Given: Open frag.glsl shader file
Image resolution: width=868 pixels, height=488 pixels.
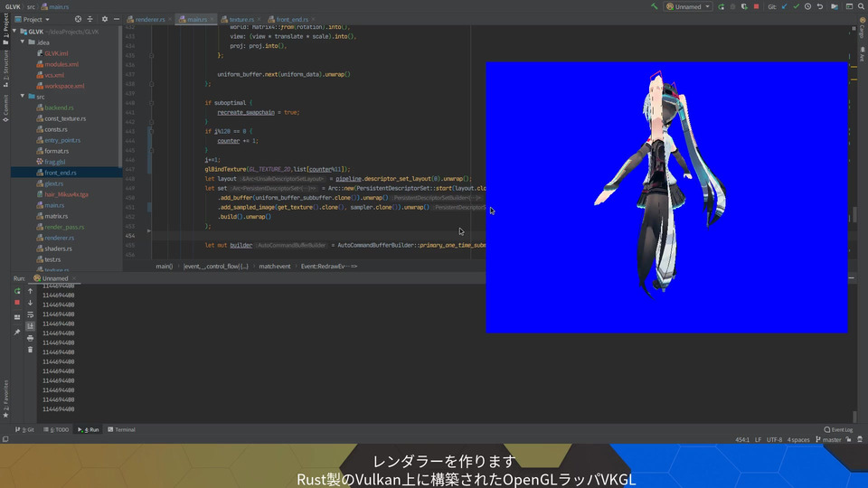Looking at the screenshot, I should tap(55, 162).
